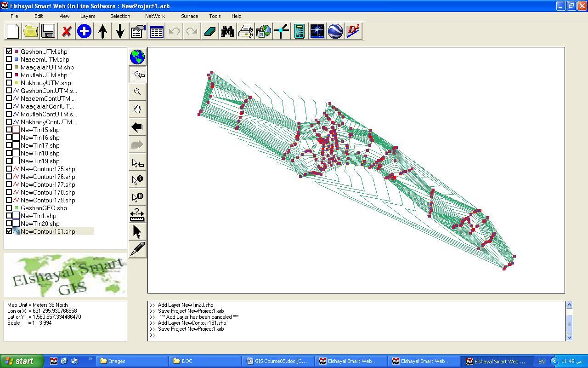Image resolution: width=588 pixels, height=368 pixels.
Task: Select NewTin1.shp layer name
Action: tap(39, 216)
